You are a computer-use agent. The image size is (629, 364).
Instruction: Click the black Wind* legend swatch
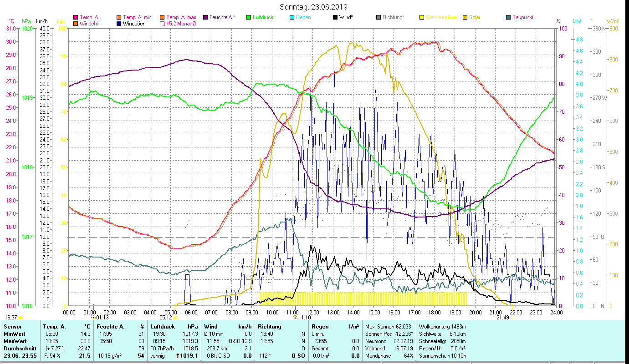click(x=335, y=18)
